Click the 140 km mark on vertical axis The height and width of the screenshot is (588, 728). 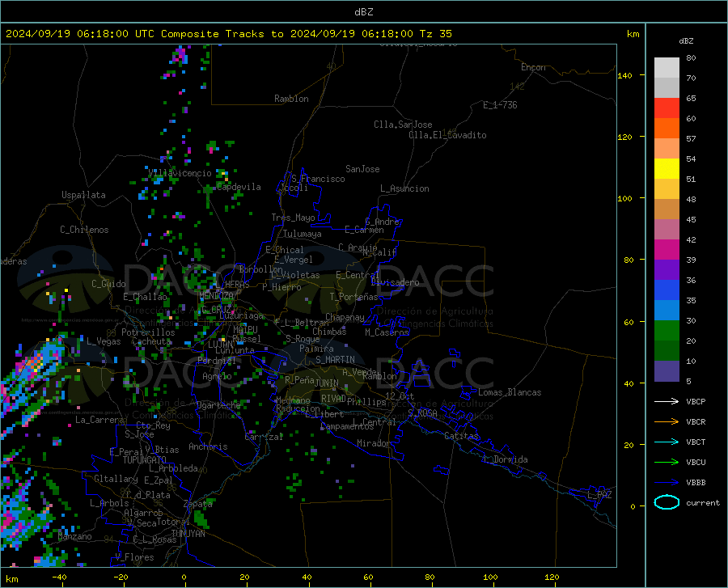pos(624,75)
